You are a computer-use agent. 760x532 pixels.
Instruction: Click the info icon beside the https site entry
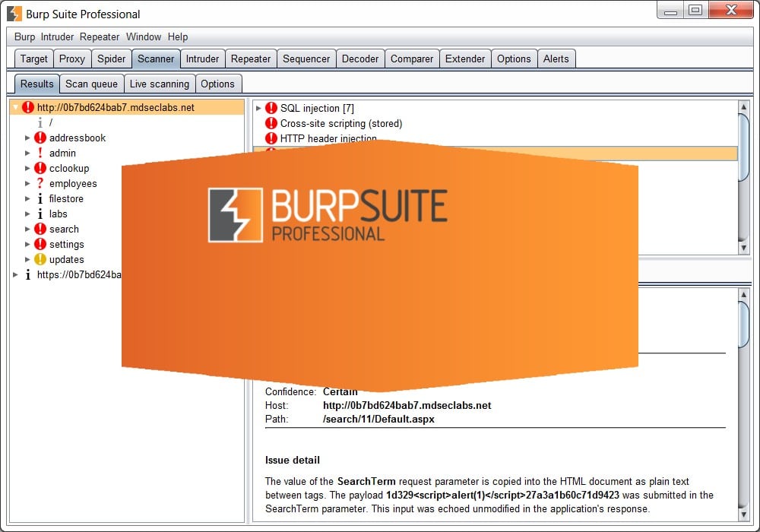tap(28, 274)
